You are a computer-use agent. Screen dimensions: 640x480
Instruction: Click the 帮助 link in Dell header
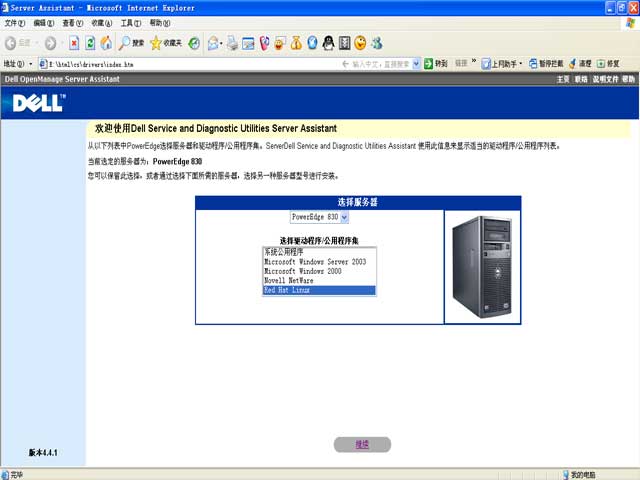point(629,79)
